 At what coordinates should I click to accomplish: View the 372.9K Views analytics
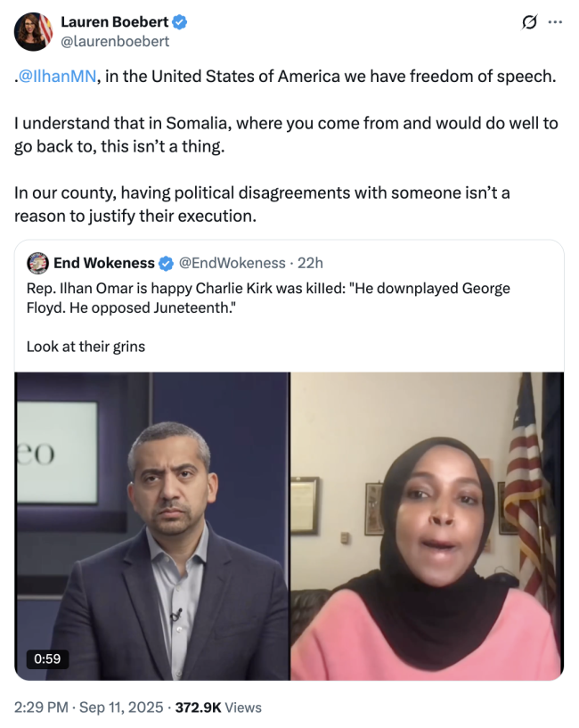pyautogui.click(x=218, y=708)
